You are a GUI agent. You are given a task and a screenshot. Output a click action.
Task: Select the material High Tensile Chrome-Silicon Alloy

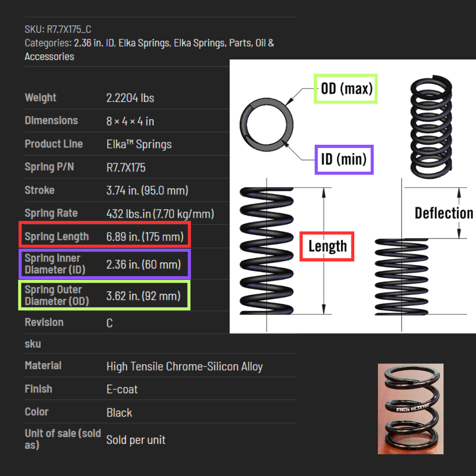pos(185,366)
